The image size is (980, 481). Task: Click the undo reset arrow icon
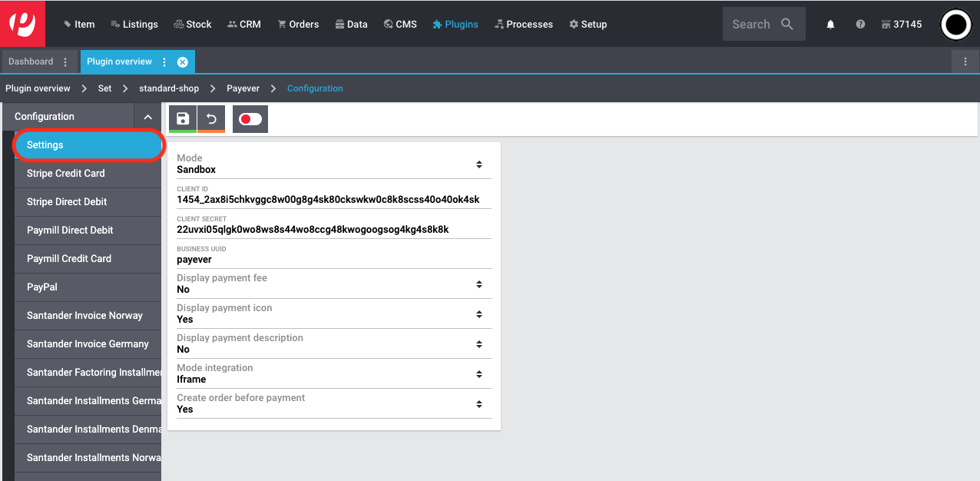coord(211,119)
